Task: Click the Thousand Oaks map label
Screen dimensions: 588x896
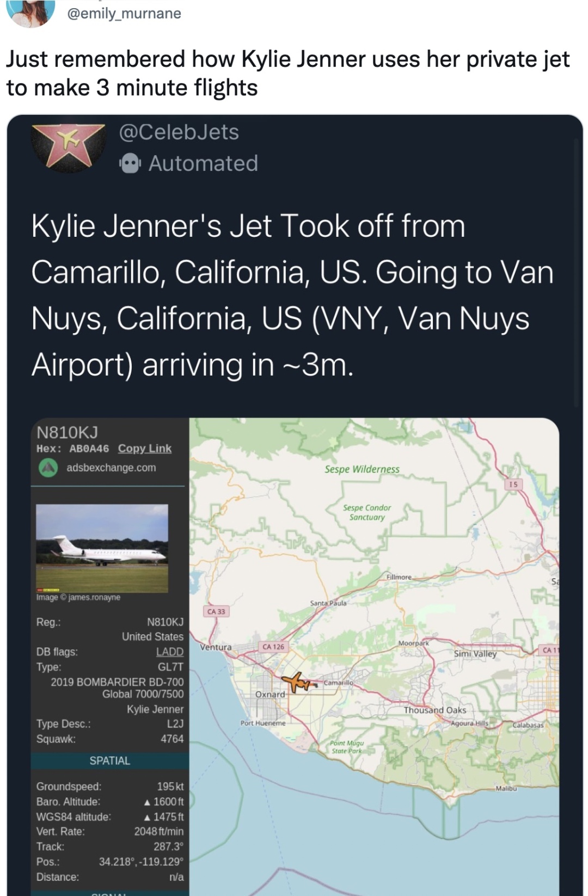Action: 434,710
